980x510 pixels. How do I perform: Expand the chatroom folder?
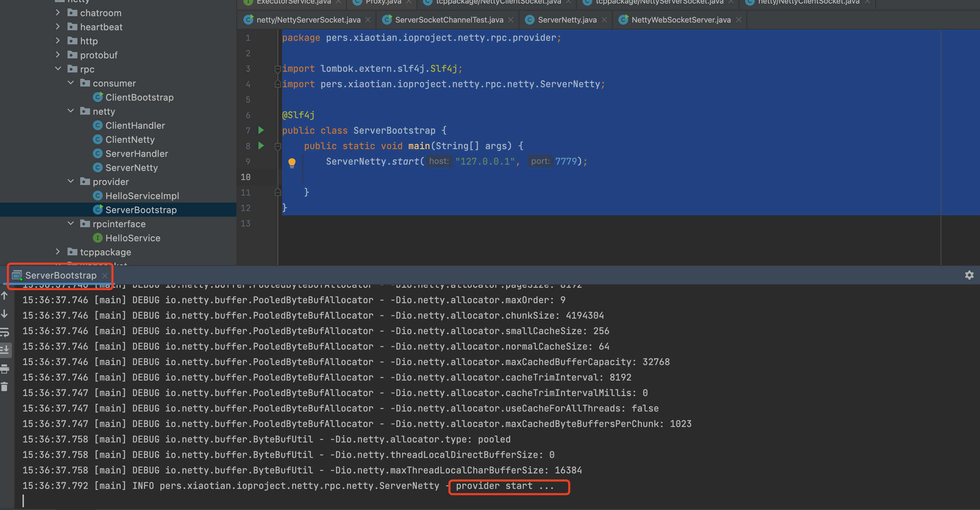pyautogui.click(x=58, y=13)
